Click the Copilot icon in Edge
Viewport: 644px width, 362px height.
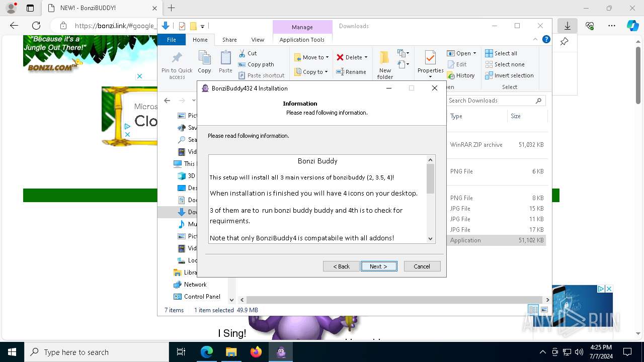pos(632,26)
